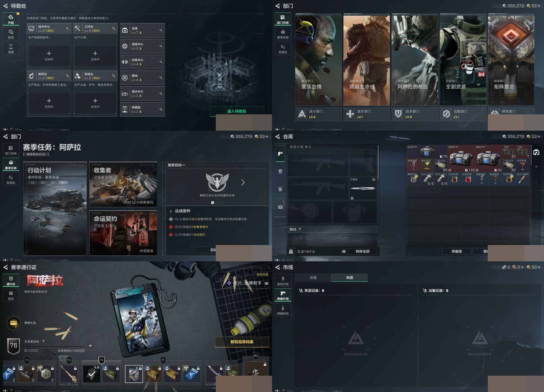Toggle the swap icon on 北极星 knife slot
Screen dimensions: 544x392
pyautogui.click(x=374, y=180)
